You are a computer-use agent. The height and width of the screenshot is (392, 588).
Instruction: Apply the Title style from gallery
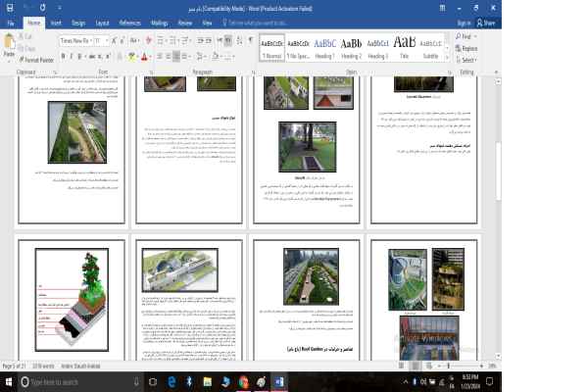(404, 46)
